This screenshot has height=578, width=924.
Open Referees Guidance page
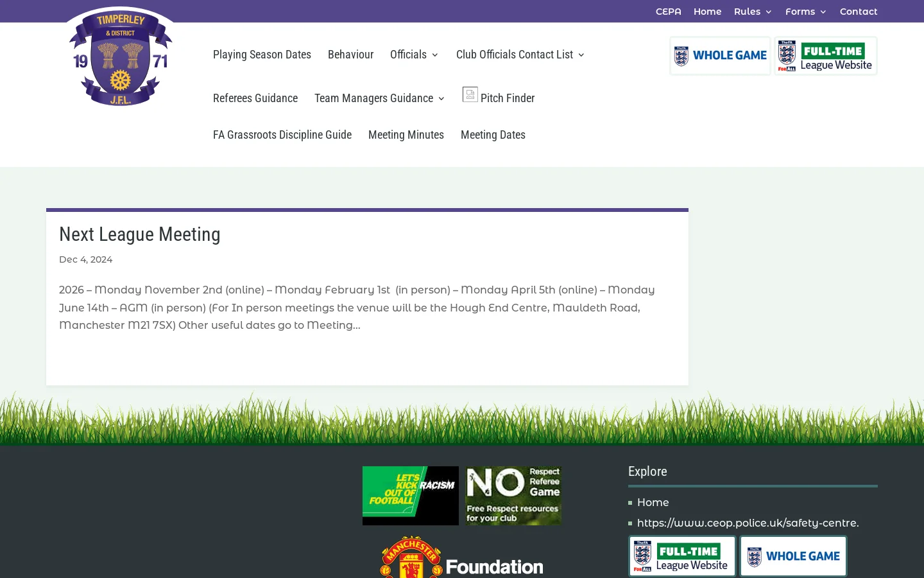pos(255,98)
